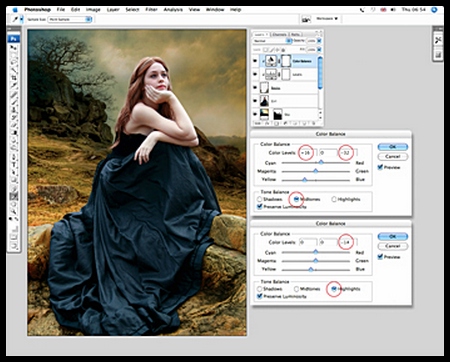Hide the Color Balance layer eye
Screen dimensions: 450x362
(x=255, y=61)
